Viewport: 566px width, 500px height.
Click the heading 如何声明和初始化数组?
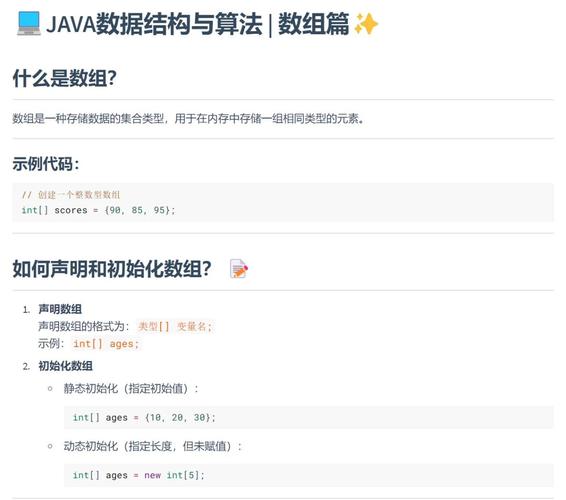(x=112, y=269)
